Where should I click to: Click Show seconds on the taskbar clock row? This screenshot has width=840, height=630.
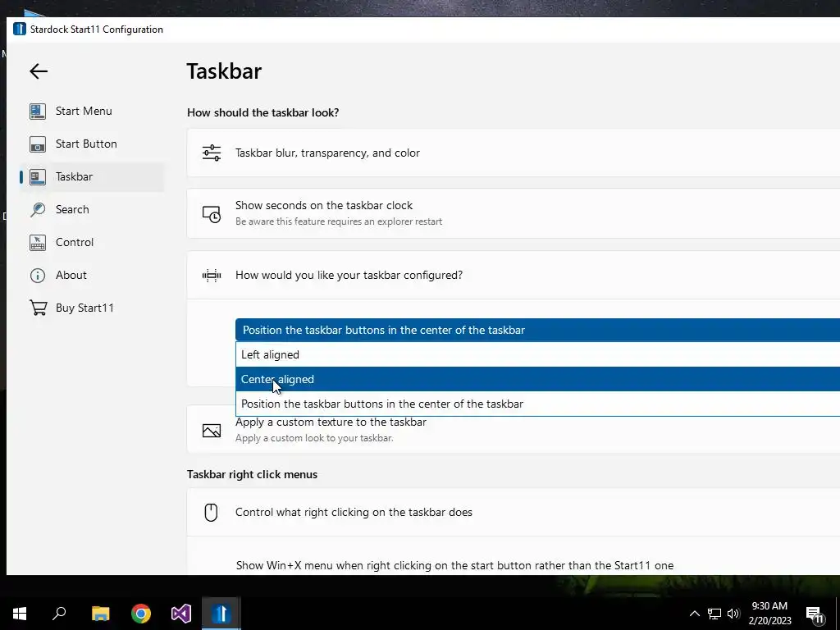pyautogui.click(x=514, y=213)
